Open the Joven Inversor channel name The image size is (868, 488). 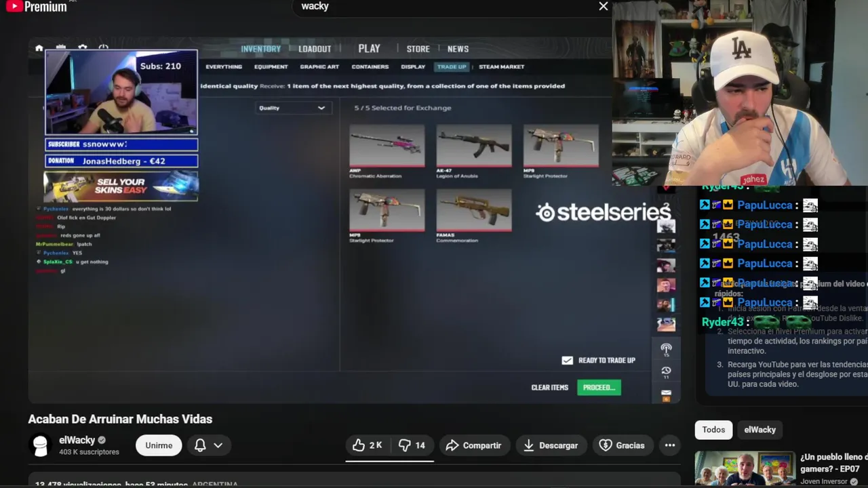[x=824, y=481]
